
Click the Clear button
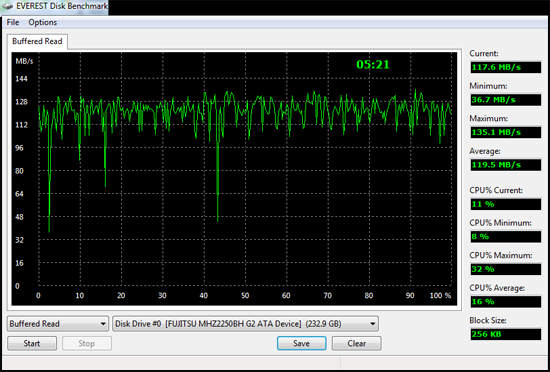coord(356,343)
